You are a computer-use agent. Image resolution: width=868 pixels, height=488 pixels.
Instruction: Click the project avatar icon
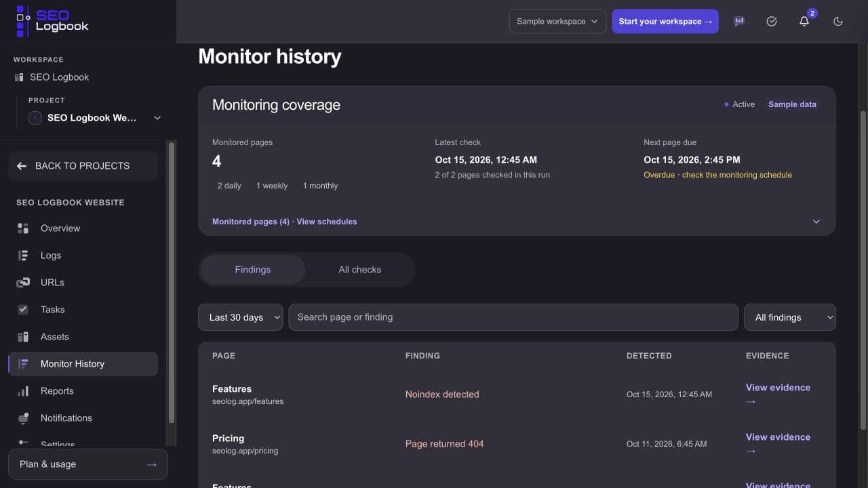click(35, 118)
